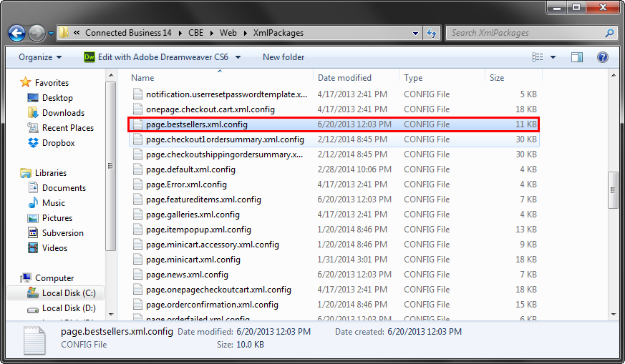Open the Help question mark icon
The height and width of the screenshot is (364, 625).
pos(602,57)
